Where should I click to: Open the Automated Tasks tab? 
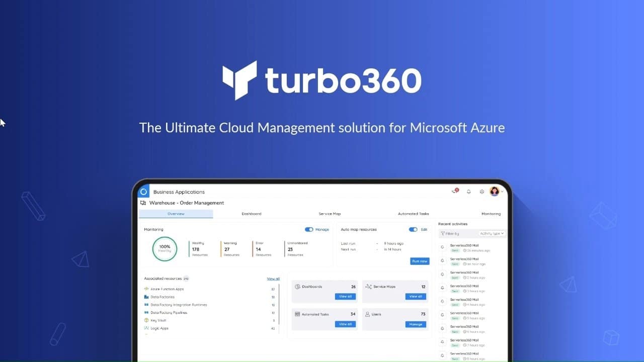coord(414,214)
